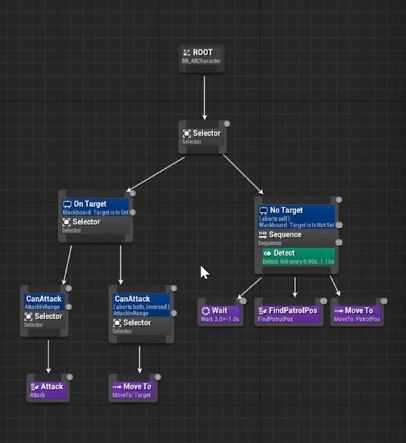
Task: Click the ROOT node icon
Action: (187, 52)
